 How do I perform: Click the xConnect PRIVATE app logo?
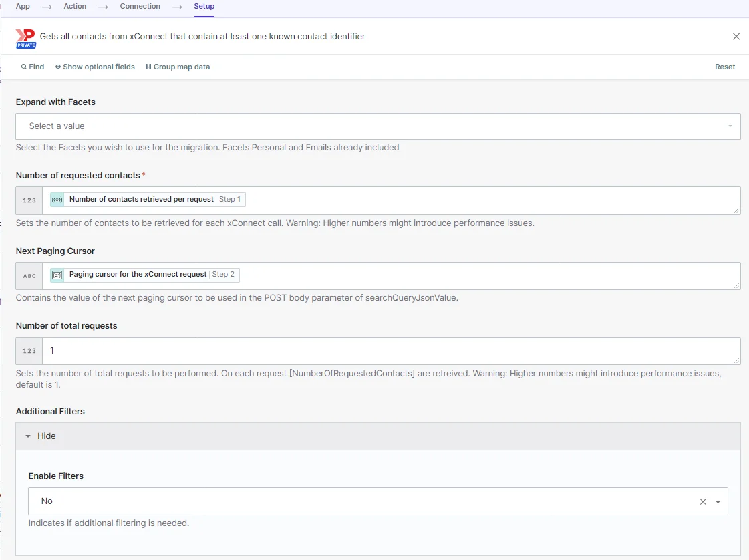click(x=26, y=38)
